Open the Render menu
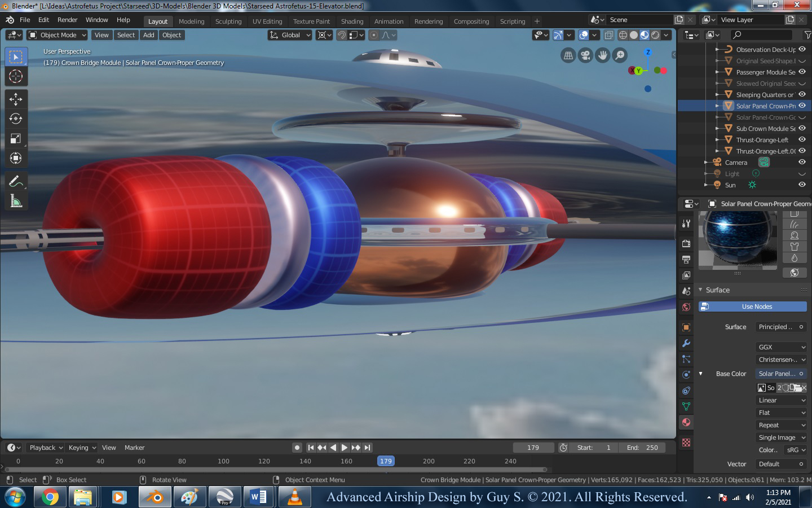This screenshot has height=508, width=812. coord(67,20)
